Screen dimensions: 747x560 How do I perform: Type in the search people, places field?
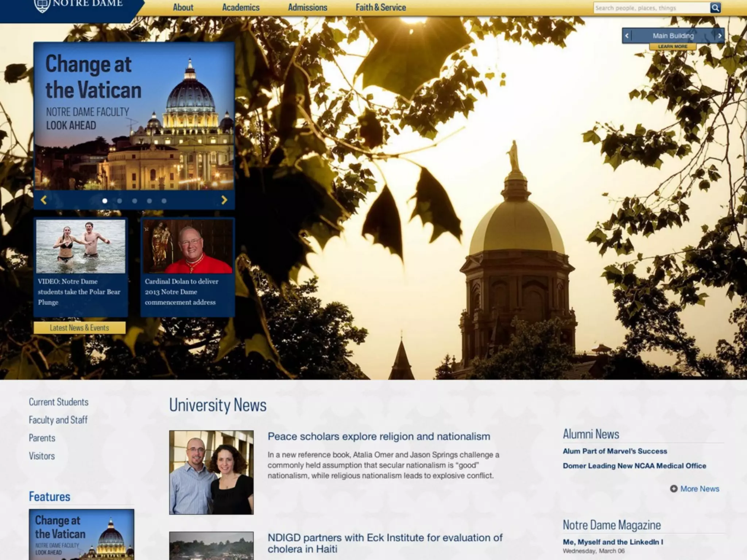[x=651, y=8]
